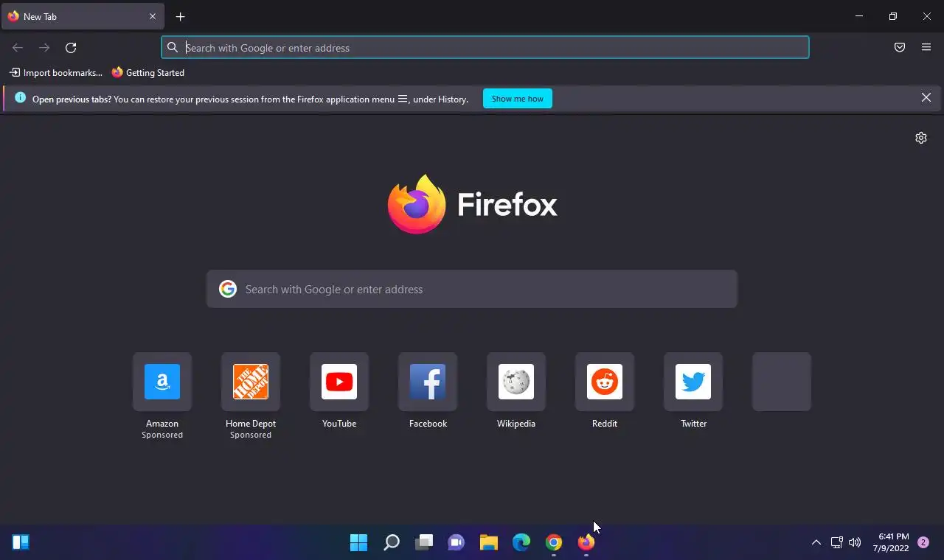Viewport: 944px width, 560px height.
Task: Click Show me how button
Action: coord(518,99)
